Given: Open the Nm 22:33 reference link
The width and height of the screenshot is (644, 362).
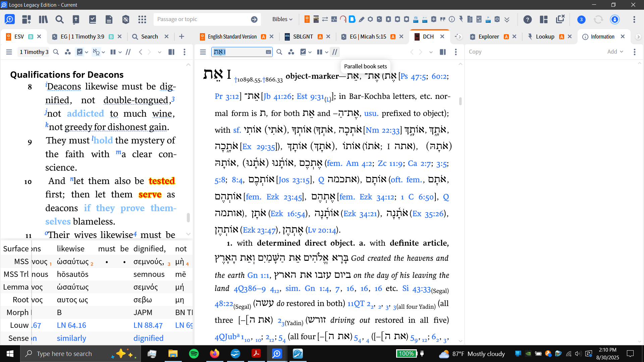Looking at the screenshot, I should (x=383, y=130).
